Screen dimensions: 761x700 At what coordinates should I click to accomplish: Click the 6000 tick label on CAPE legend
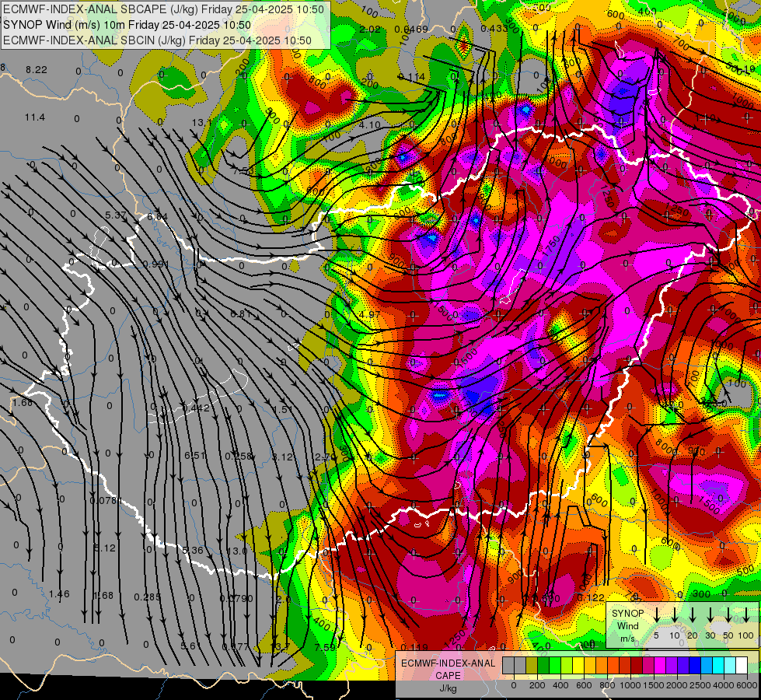[747, 685]
